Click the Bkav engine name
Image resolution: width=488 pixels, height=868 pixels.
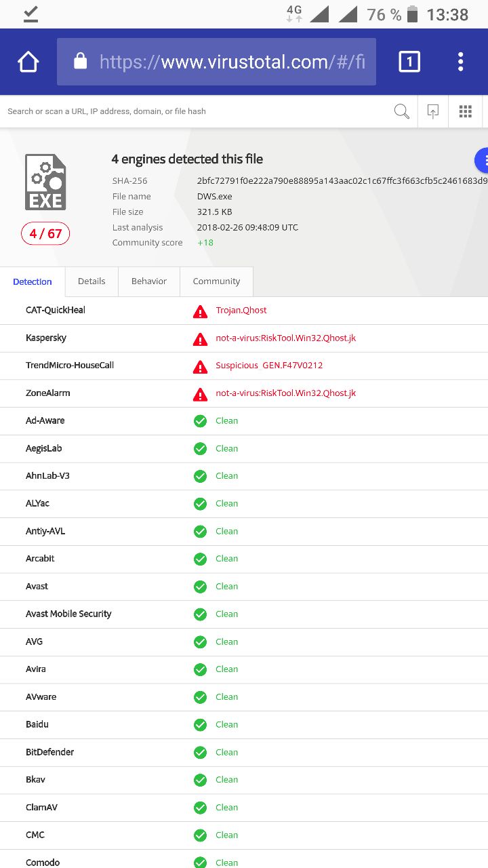35,780
